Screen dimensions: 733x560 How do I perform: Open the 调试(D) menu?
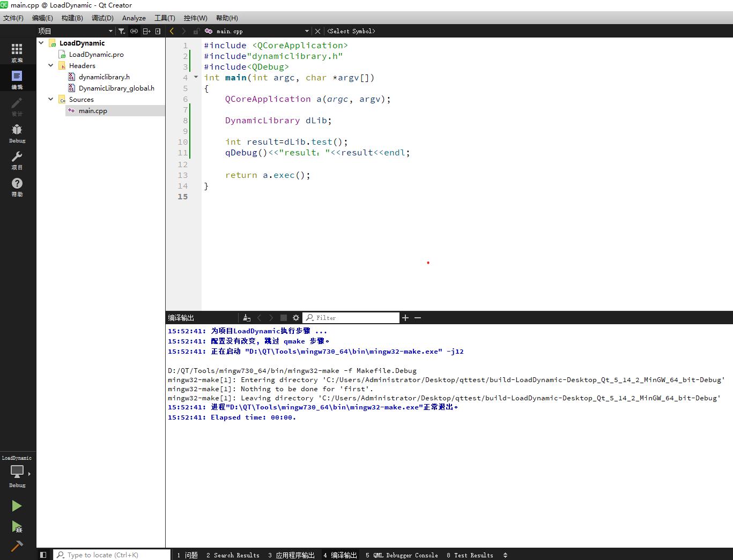tap(102, 18)
